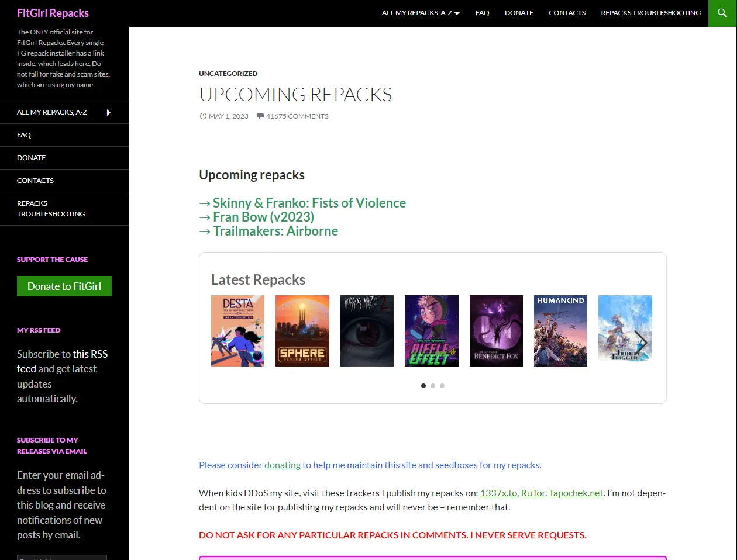Select the Horror Maze 2 cover image
Screen dimensions: 737x560
(x=367, y=331)
